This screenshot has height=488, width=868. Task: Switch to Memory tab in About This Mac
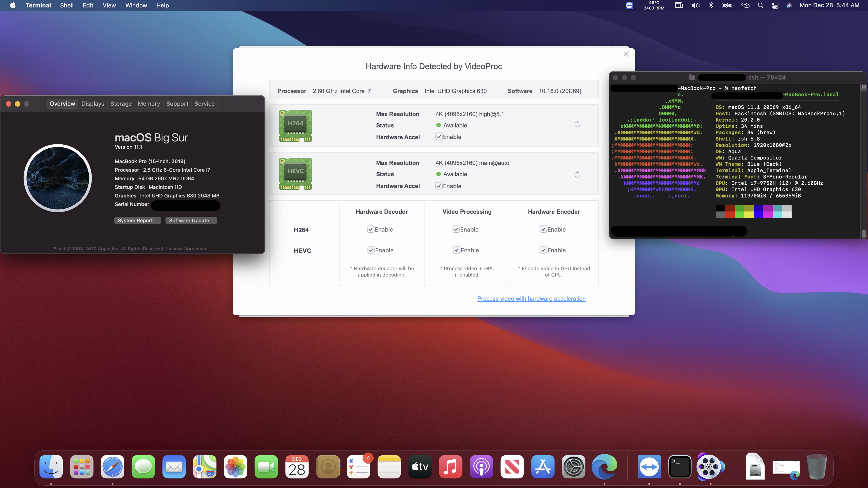coord(149,104)
